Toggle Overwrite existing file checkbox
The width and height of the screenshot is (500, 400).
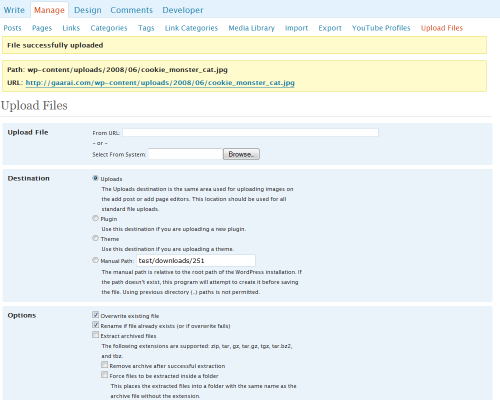(x=96, y=315)
